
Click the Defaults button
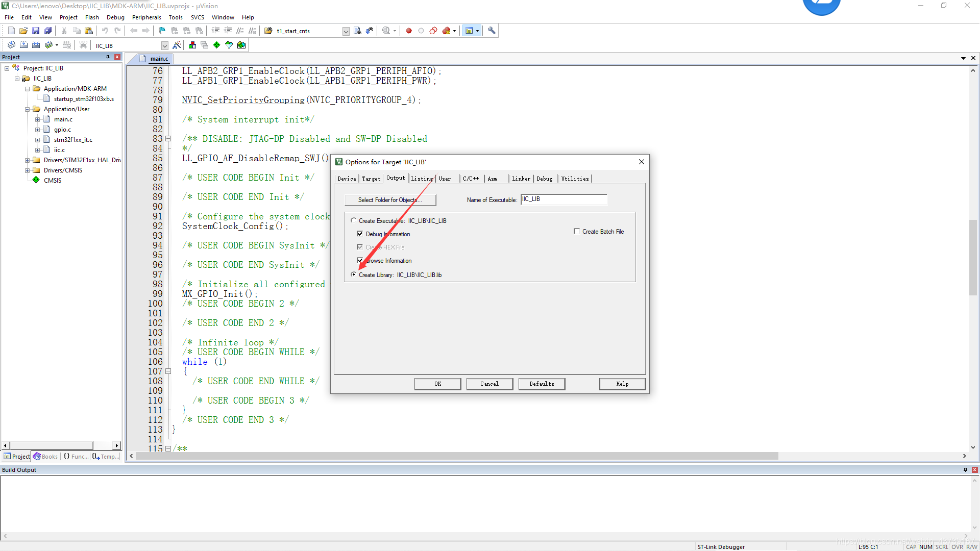pyautogui.click(x=541, y=384)
